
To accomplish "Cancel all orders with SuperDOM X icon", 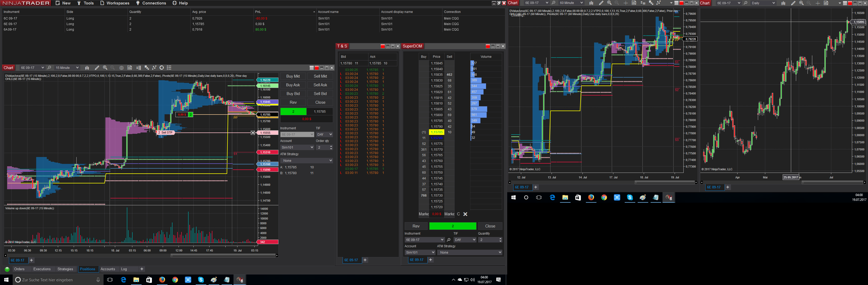I will point(465,214).
